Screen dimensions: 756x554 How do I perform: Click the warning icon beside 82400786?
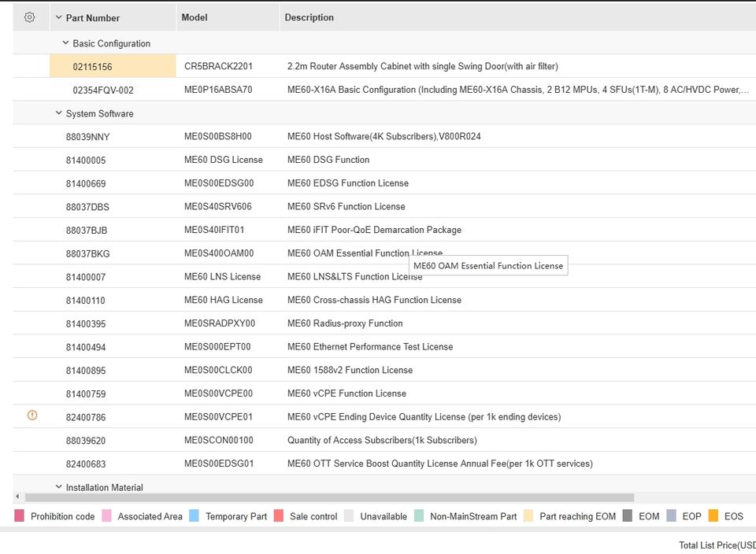(x=32, y=415)
